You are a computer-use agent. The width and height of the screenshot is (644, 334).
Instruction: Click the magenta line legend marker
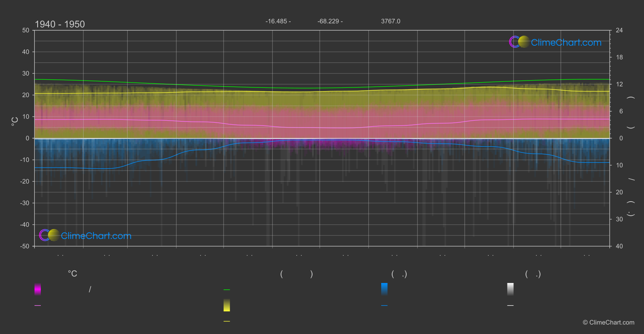pos(38,305)
